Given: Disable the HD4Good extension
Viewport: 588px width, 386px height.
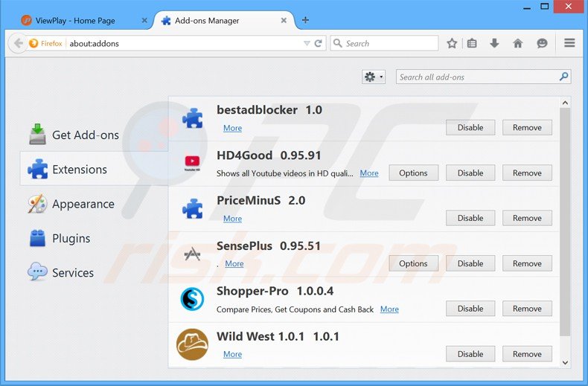Looking at the screenshot, I should (470, 173).
